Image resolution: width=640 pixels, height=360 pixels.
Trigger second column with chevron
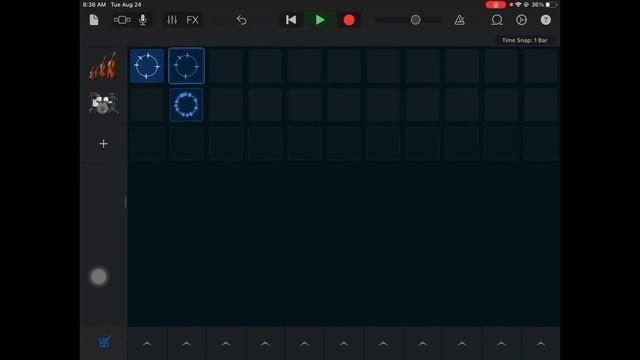pos(187,344)
